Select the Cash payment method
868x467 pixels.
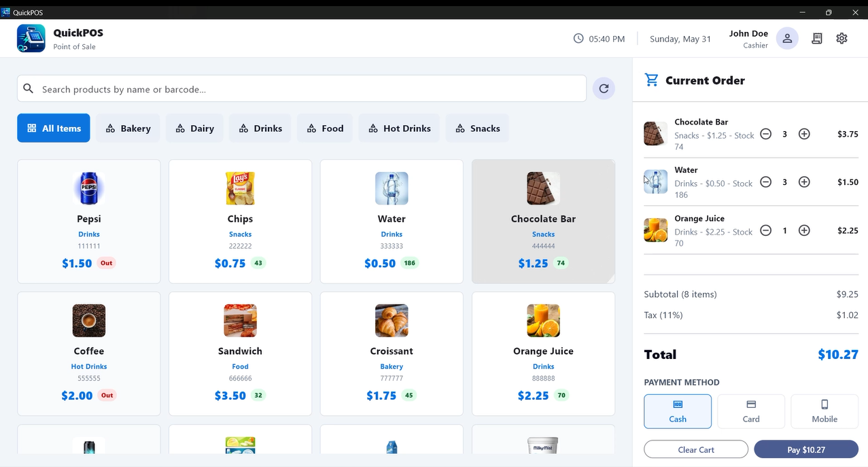coord(678,411)
